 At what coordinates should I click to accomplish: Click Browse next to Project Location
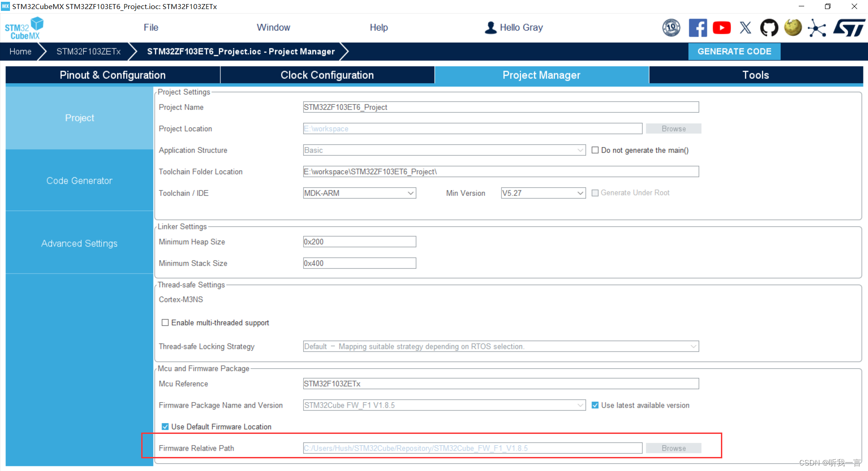point(673,129)
